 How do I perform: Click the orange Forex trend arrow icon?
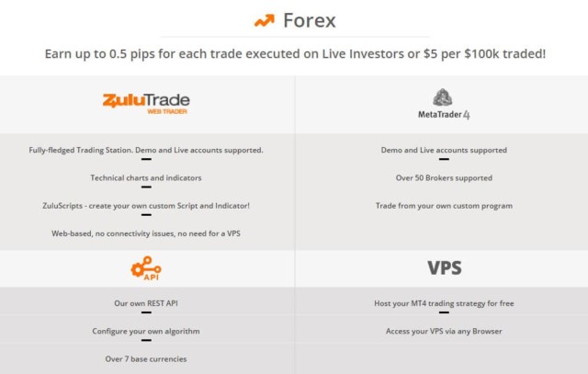pyautogui.click(x=265, y=20)
